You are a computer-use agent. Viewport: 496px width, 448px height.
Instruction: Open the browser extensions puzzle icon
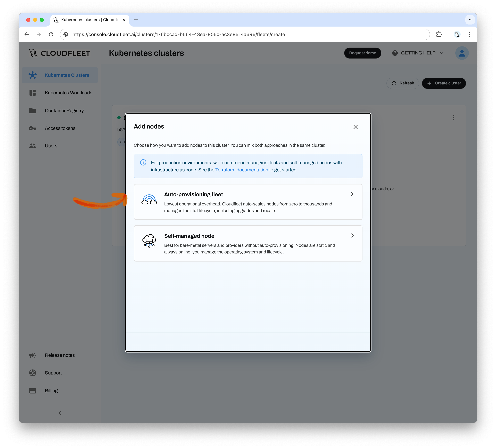(x=439, y=34)
